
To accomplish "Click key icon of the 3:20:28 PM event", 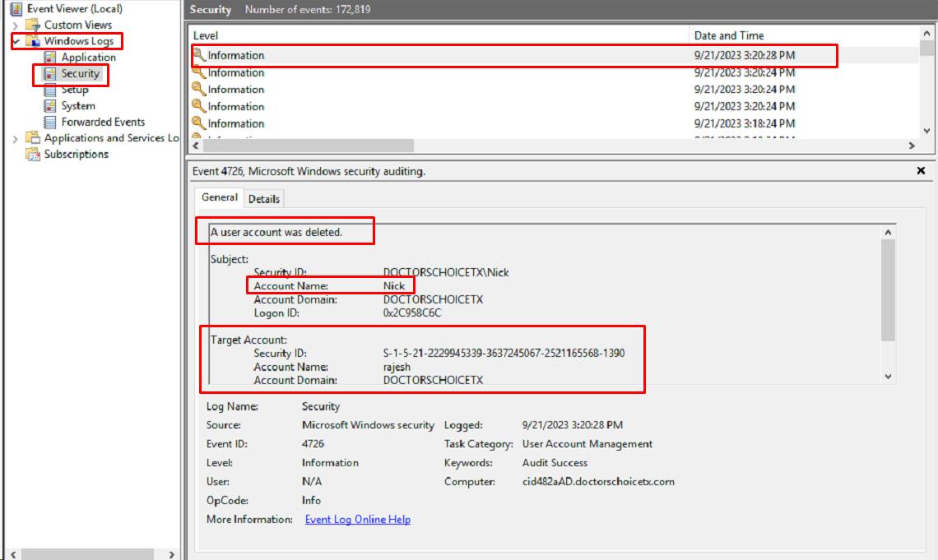I will point(199,55).
